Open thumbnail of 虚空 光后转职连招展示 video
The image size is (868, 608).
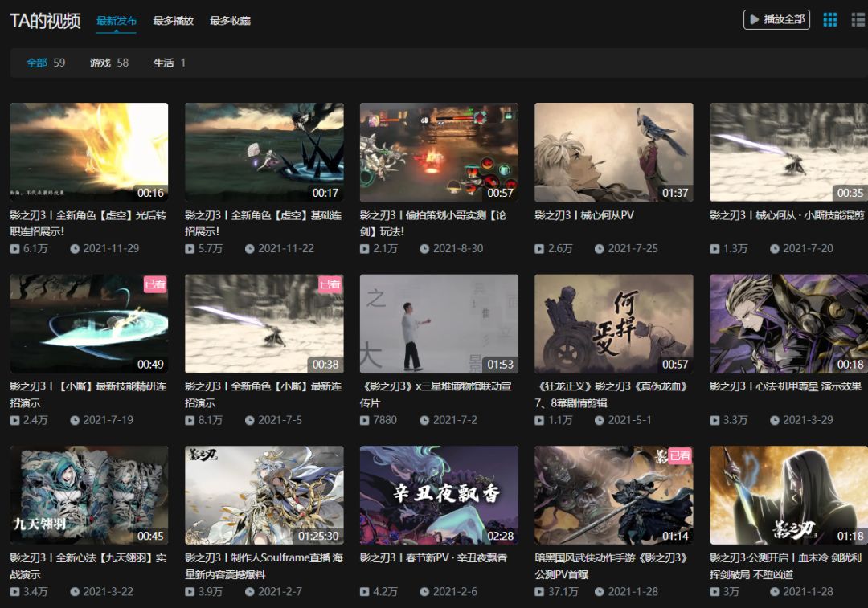pyautogui.click(x=89, y=152)
